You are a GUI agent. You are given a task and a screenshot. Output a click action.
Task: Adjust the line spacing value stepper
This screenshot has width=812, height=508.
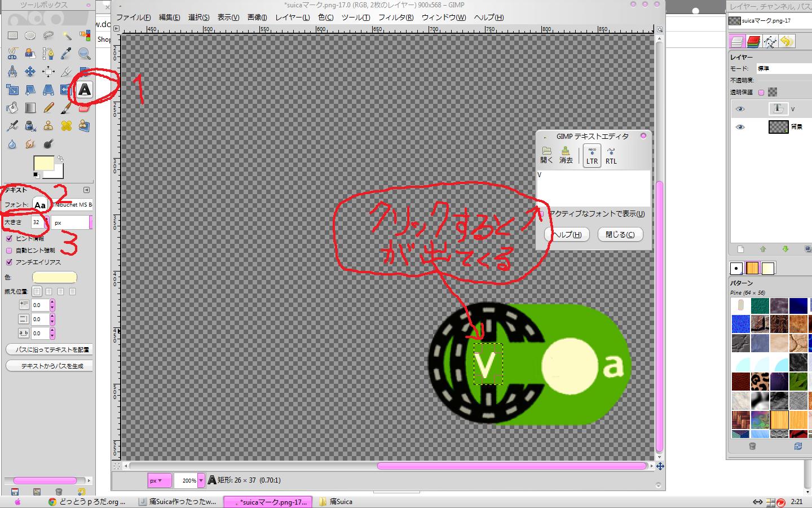coord(52,319)
